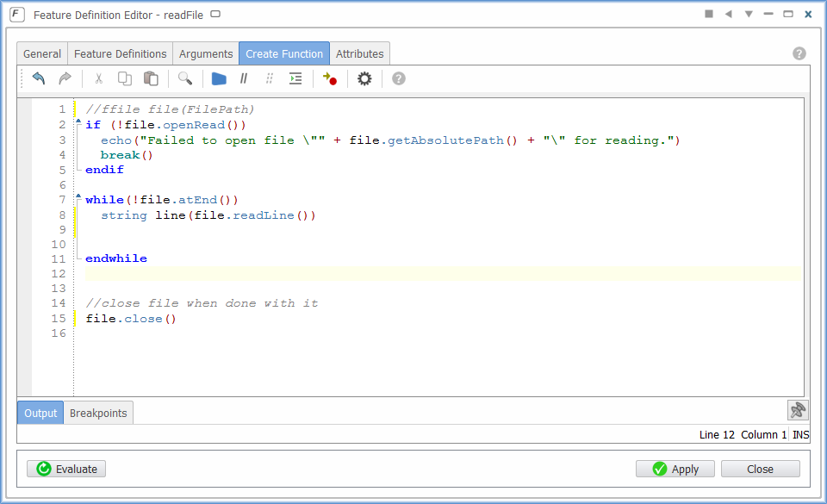Close the window using the title bar X
The image size is (827, 504).
click(x=808, y=15)
